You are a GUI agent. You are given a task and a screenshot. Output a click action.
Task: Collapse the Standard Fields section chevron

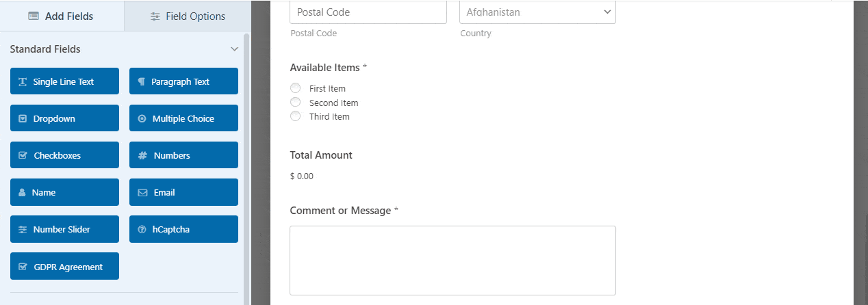tap(234, 49)
